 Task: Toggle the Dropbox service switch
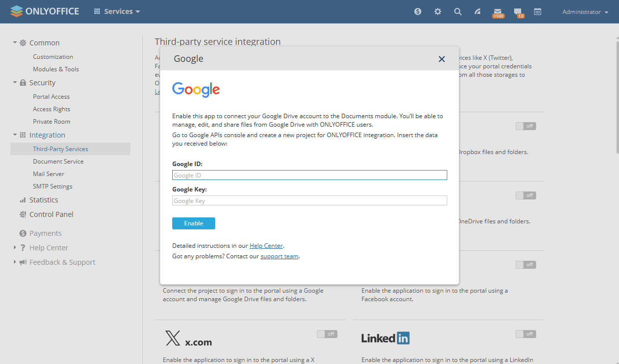tap(526, 126)
